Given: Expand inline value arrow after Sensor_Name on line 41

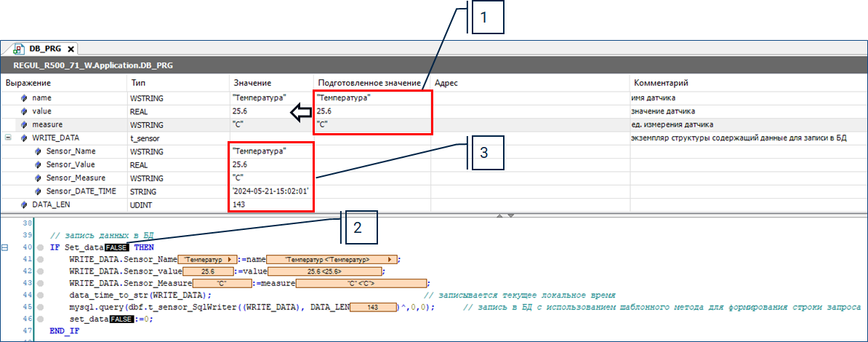Looking at the screenshot, I should coord(229,260).
